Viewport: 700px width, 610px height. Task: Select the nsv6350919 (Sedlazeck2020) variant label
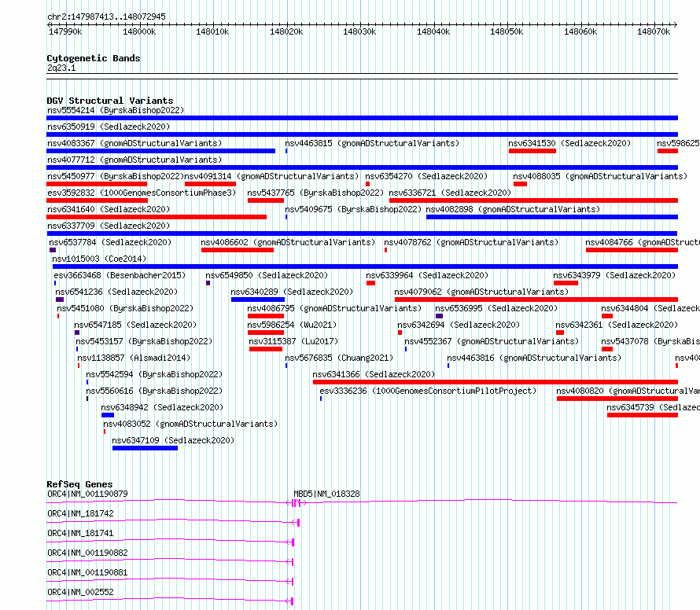(109, 127)
